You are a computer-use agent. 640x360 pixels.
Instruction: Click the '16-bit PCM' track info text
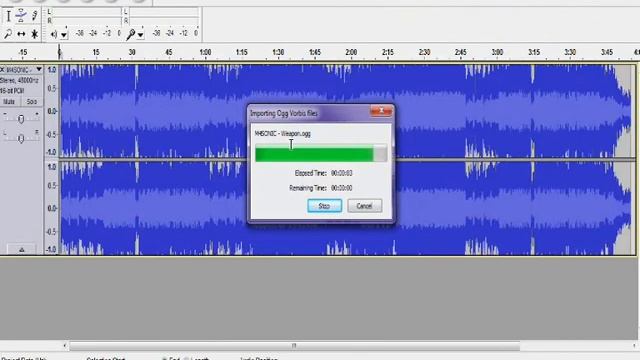(x=12, y=91)
